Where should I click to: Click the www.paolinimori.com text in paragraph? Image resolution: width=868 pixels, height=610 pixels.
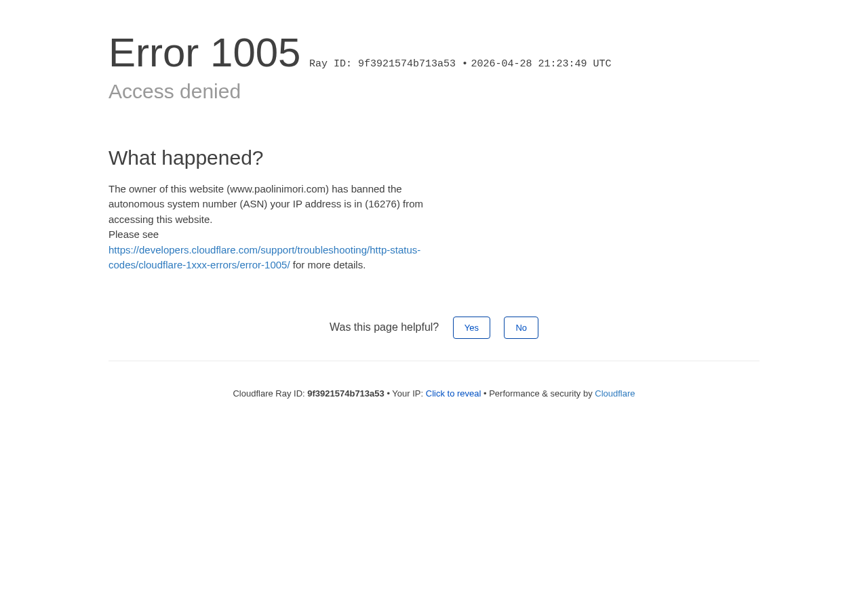(x=277, y=189)
